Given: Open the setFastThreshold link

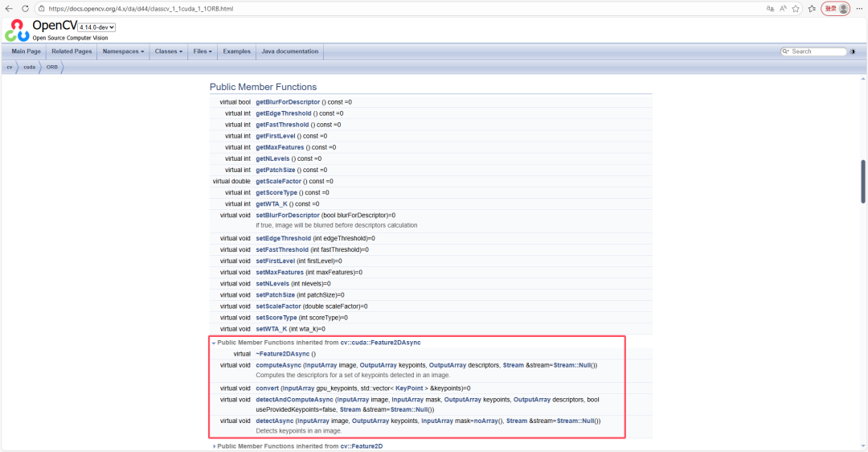Looking at the screenshot, I should [x=282, y=250].
